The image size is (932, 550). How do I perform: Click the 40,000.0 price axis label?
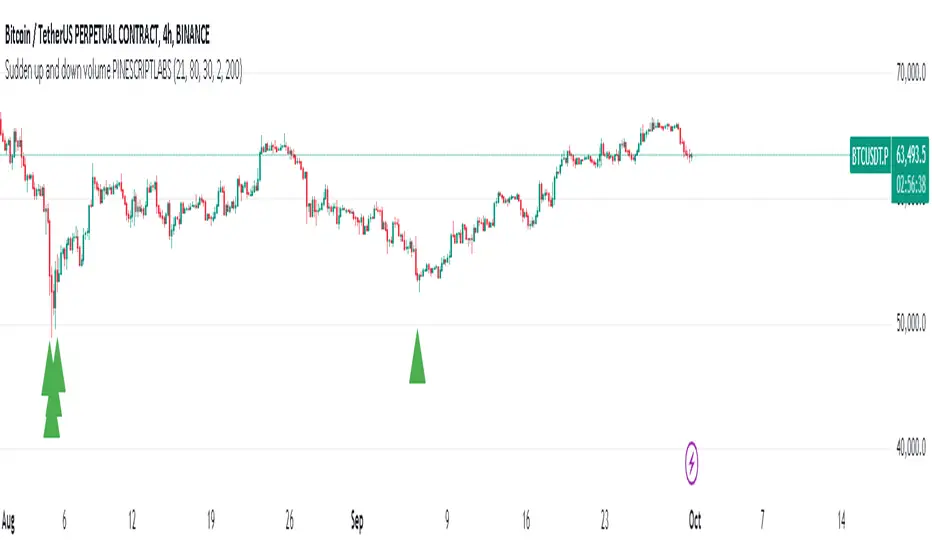[908, 447]
